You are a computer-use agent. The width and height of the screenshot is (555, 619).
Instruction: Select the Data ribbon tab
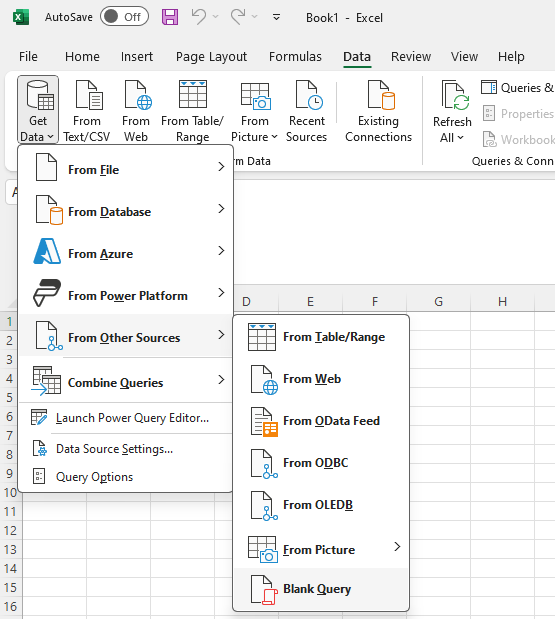357,57
